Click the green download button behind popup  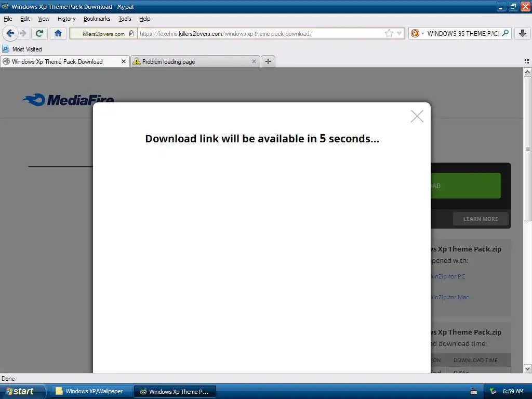tap(466, 185)
